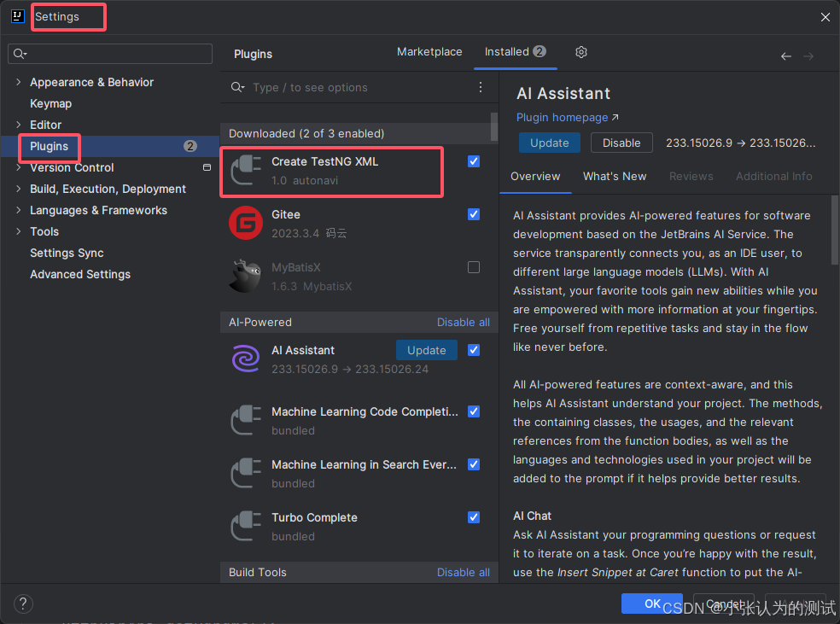Select the MyBatisX plugin row
Screen dimensions: 840x624
(x=359, y=276)
